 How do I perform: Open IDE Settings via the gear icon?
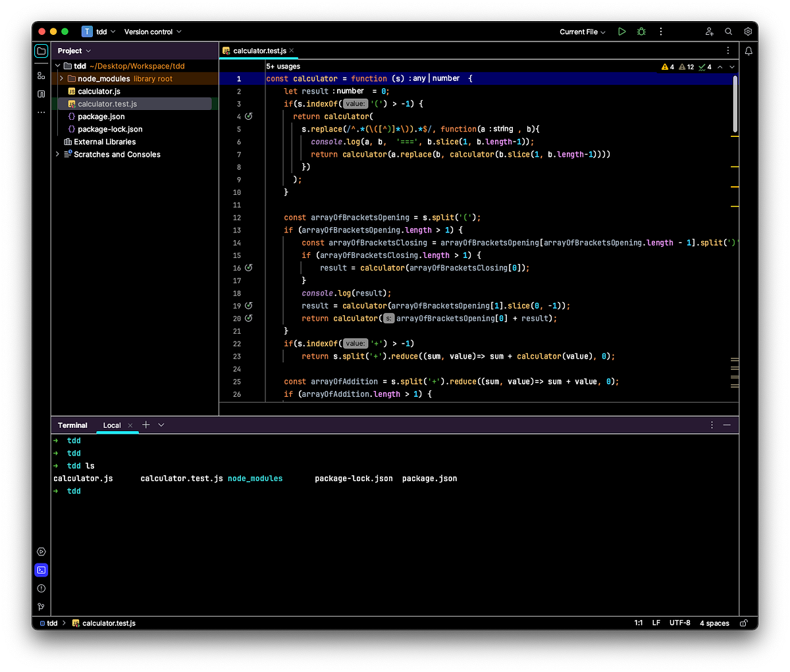coord(748,31)
